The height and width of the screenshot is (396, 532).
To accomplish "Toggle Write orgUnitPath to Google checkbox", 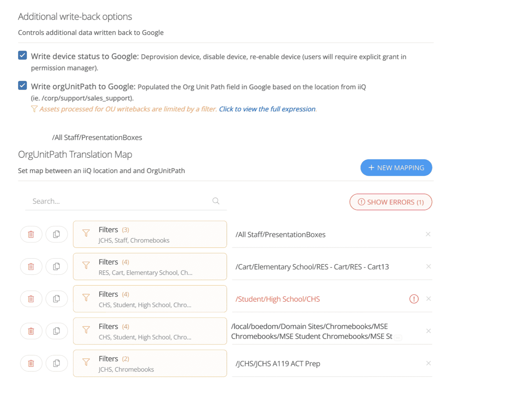I will [23, 86].
